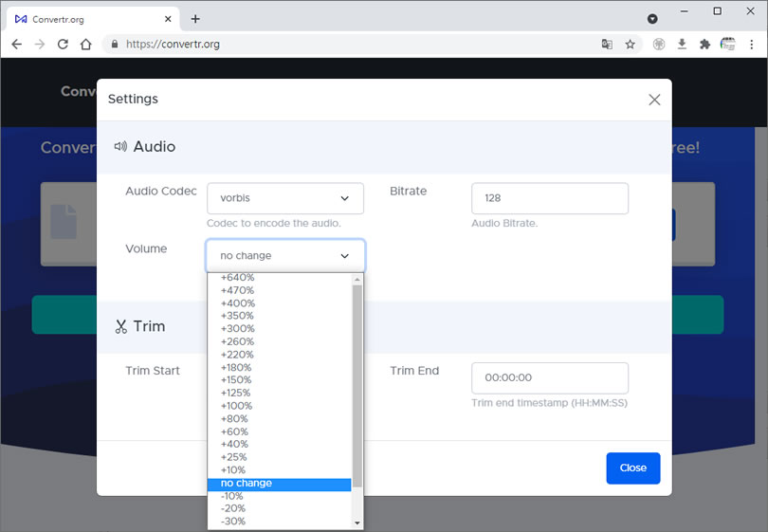Image resolution: width=768 pixels, height=532 pixels.
Task: Open the extensions puzzle icon
Action: tap(704, 44)
